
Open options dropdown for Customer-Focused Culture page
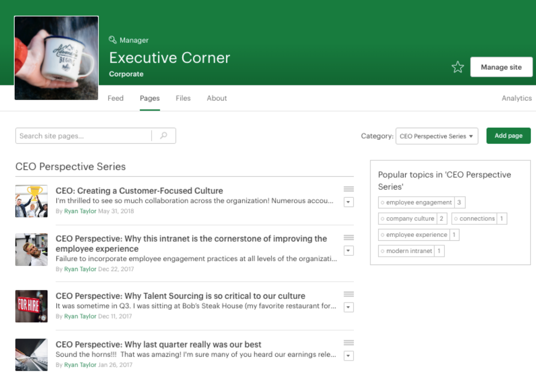[x=349, y=202]
